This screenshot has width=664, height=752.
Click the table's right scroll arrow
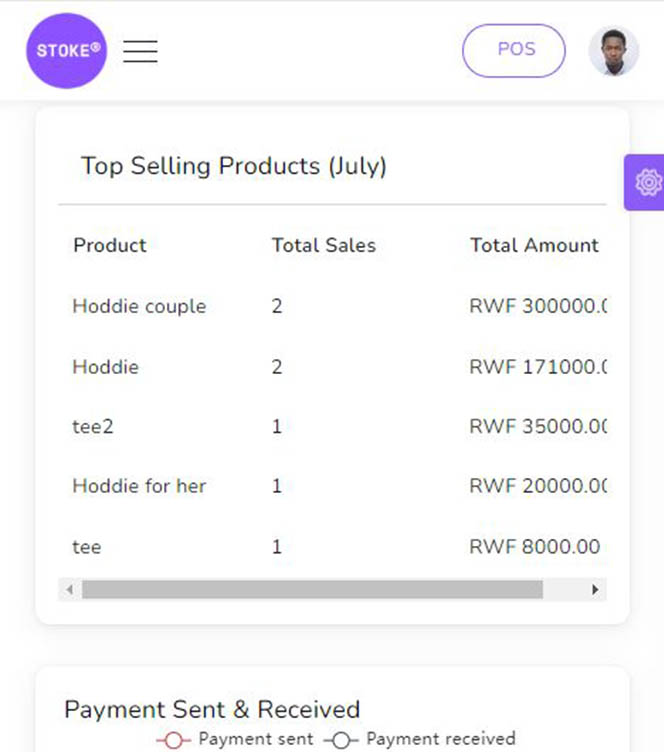point(595,589)
